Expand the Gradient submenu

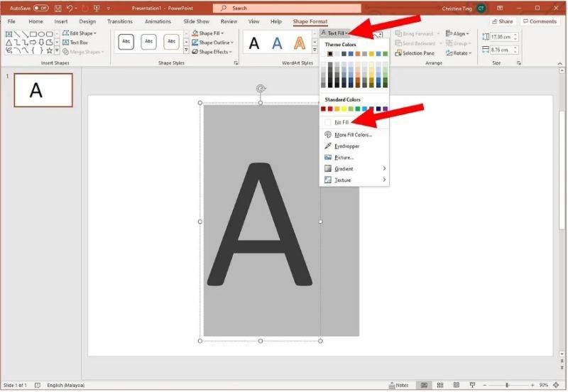click(x=354, y=168)
